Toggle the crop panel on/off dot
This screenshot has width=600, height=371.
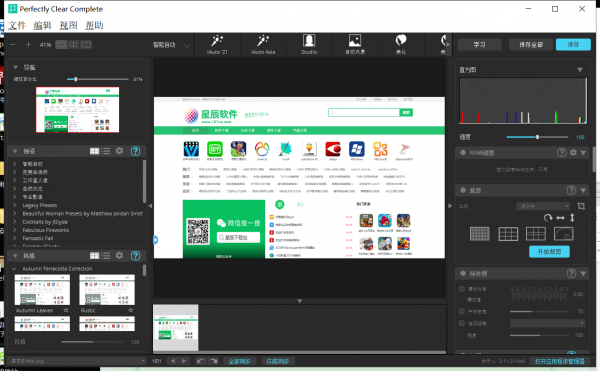(463, 190)
